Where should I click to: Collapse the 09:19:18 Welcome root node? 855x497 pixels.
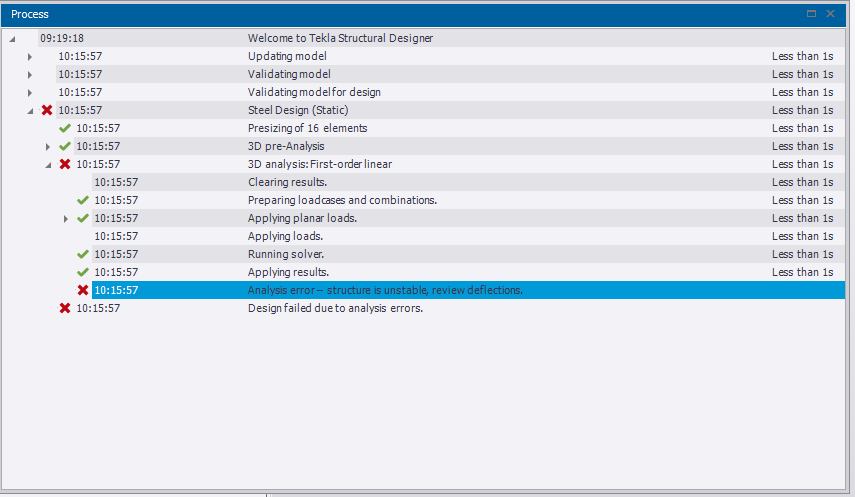point(12,39)
